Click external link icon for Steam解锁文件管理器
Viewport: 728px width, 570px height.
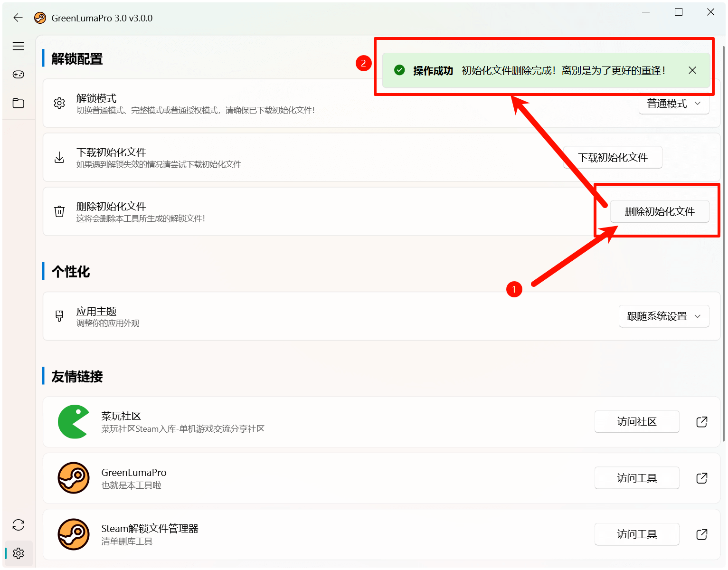701,534
